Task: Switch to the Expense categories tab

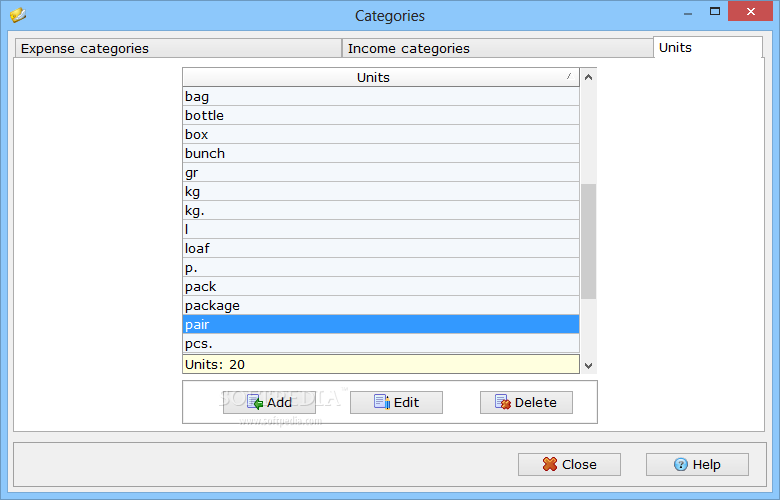Action: click(x=179, y=48)
